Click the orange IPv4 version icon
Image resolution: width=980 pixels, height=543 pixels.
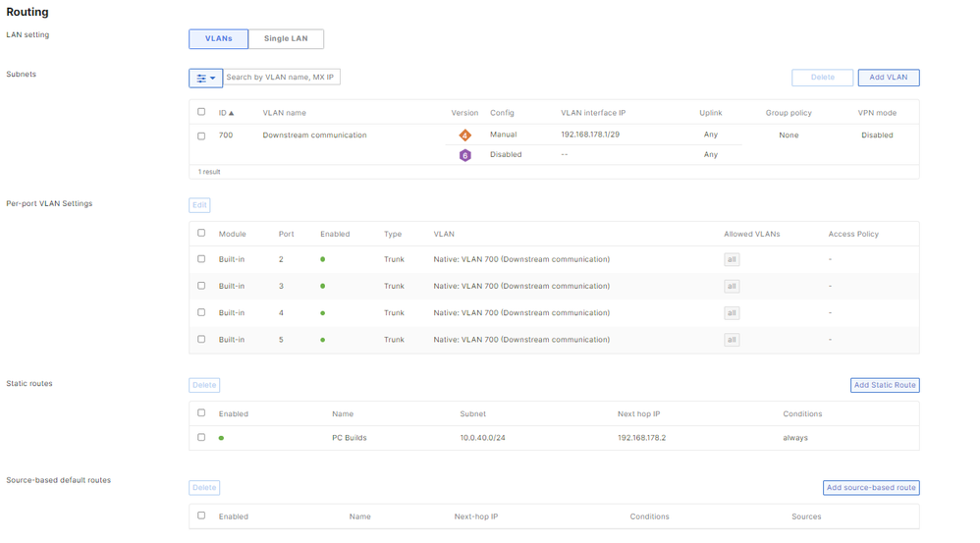[464, 136]
